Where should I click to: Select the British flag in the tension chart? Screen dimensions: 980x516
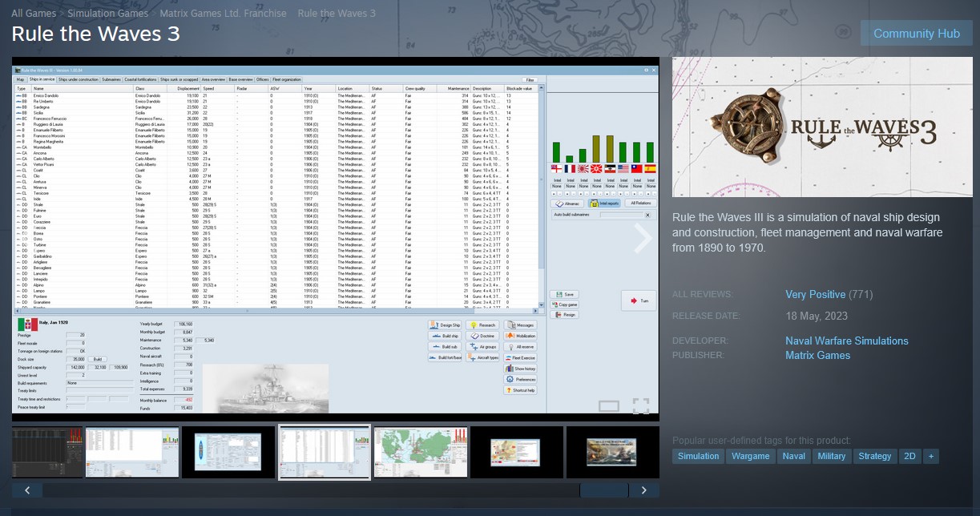(557, 169)
